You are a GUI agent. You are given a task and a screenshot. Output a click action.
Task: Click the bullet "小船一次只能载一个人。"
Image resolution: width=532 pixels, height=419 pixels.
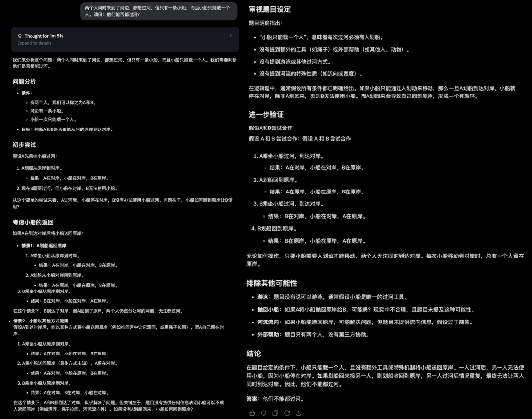pyautogui.click(x=53, y=119)
